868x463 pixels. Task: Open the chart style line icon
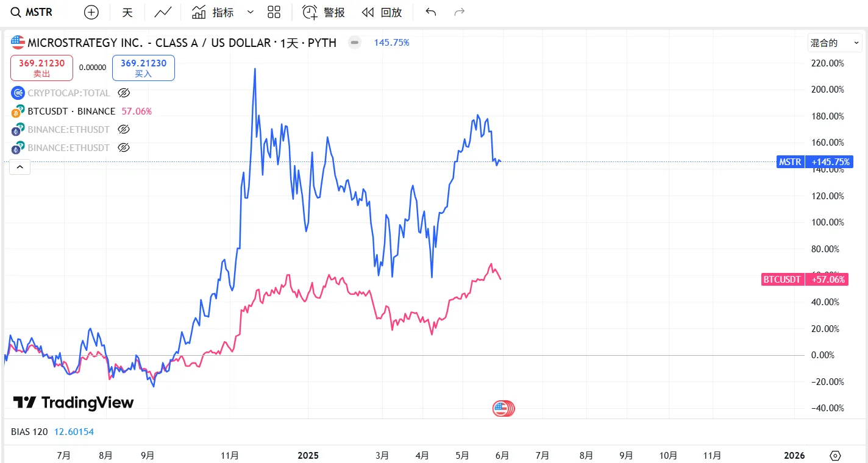click(163, 12)
